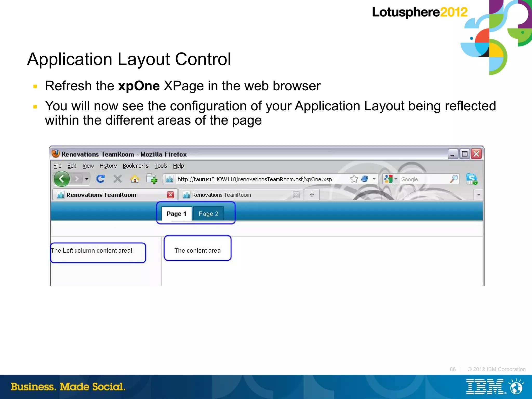Switch to the second Renovations TeamRoom tab
Viewport: 532px width, 399px height.
click(241, 195)
